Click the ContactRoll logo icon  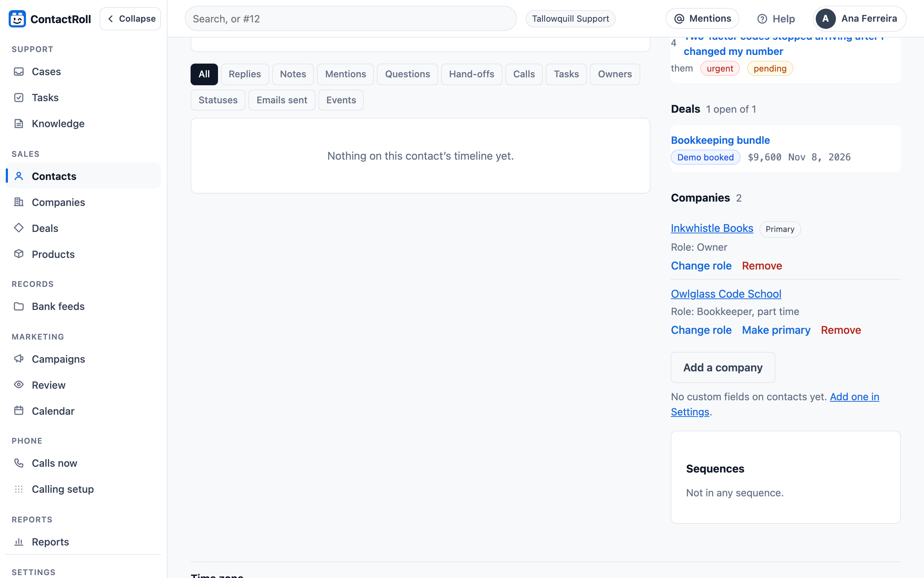17,19
